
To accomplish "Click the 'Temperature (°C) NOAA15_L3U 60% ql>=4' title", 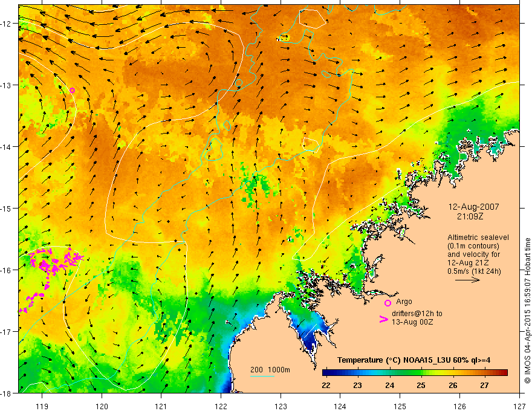I will (414, 360).
